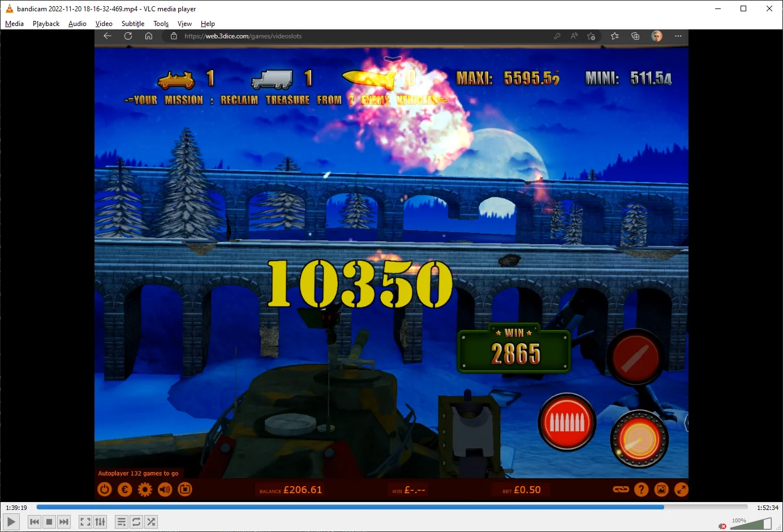Click the browser back arrow
Screen dimensions: 783x532
pos(107,36)
